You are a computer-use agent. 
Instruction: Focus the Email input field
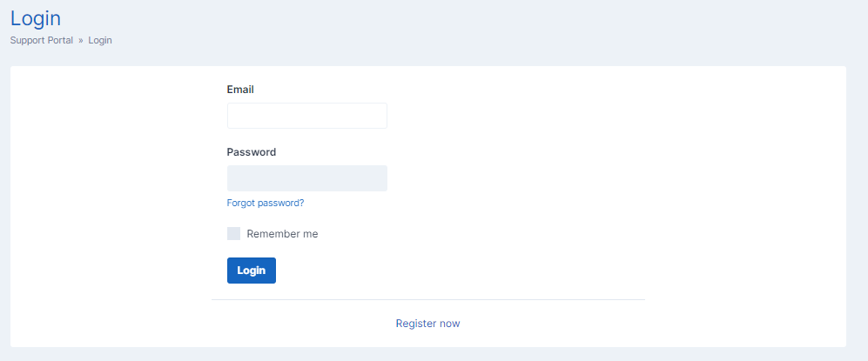306,116
